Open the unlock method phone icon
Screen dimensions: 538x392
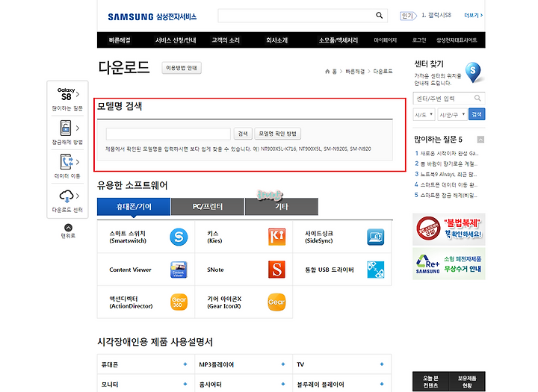pyautogui.click(x=66, y=128)
